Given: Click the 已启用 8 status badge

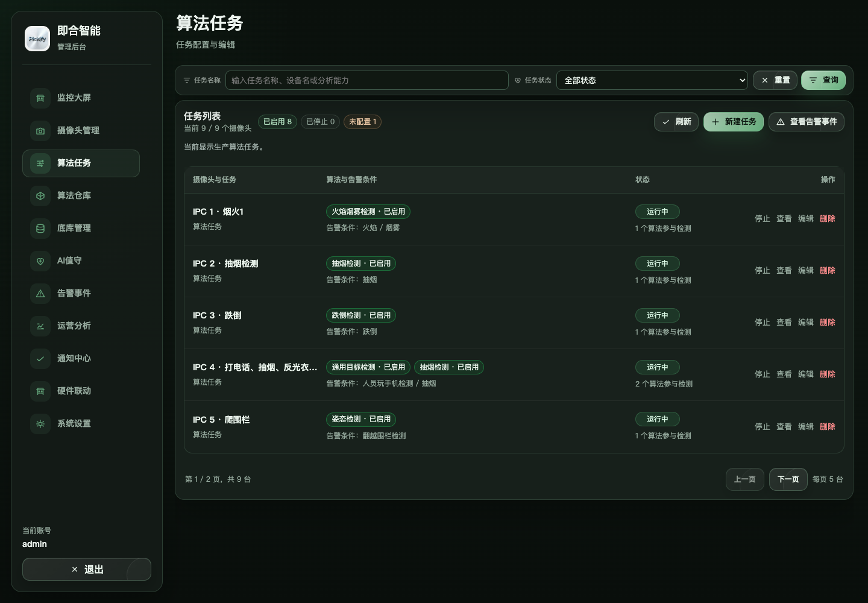Looking at the screenshot, I should pos(277,122).
